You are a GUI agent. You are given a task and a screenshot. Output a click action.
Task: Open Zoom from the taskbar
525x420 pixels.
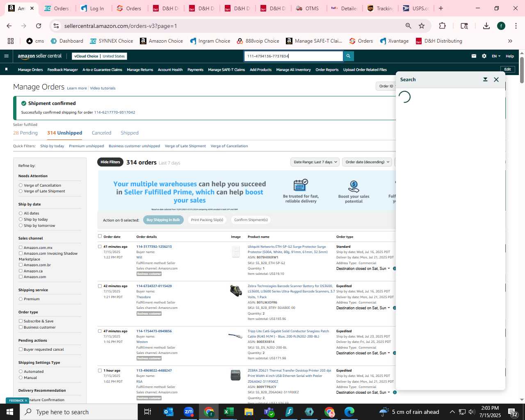pyautogui.click(x=189, y=412)
